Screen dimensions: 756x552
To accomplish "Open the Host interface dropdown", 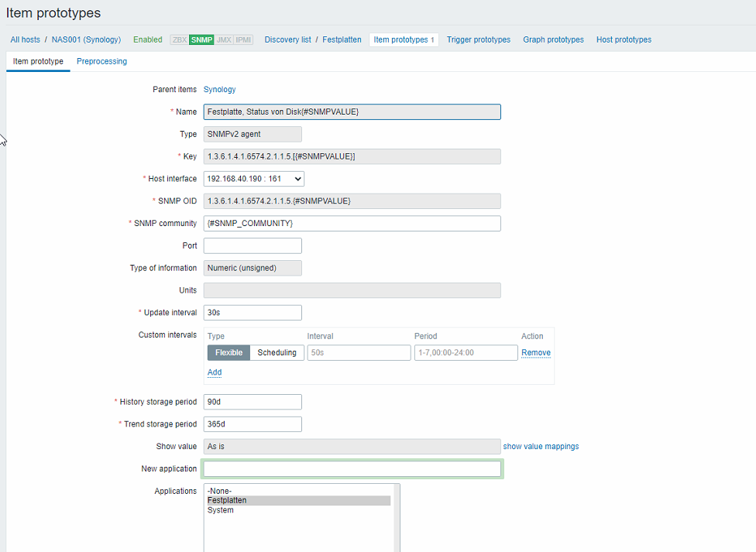I will pyautogui.click(x=253, y=179).
